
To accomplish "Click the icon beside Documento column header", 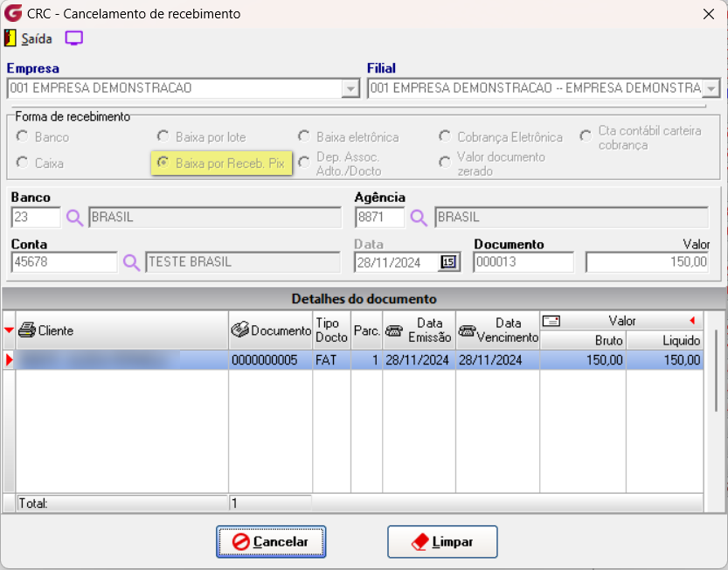I will tap(240, 330).
